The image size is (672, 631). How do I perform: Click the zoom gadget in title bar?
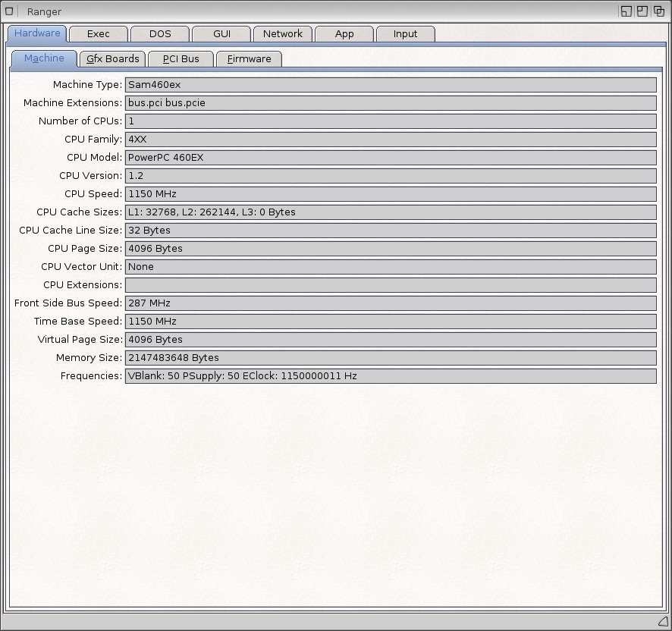click(x=642, y=11)
